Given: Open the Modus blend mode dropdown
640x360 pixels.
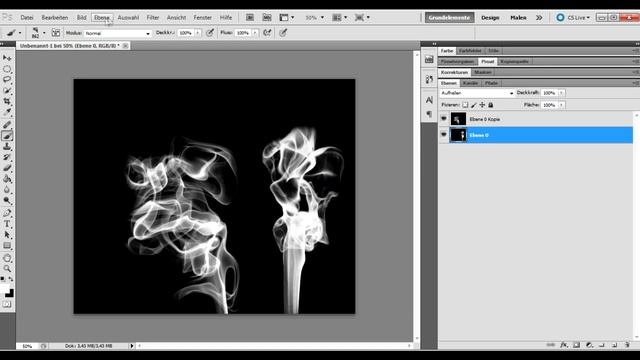Looking at the screenshot, I should pyautogui.click(x=118, y=33).
